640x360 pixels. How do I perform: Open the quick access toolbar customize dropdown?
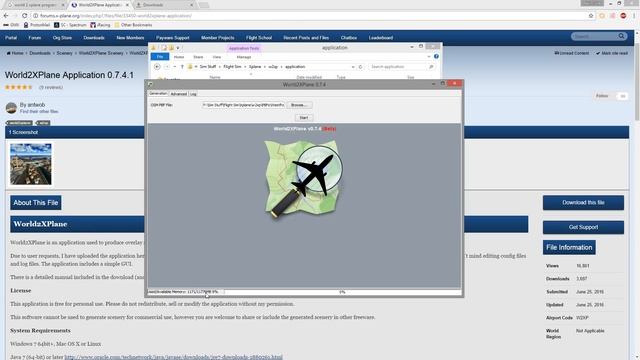pyautogui.click(x=178, y=48)
